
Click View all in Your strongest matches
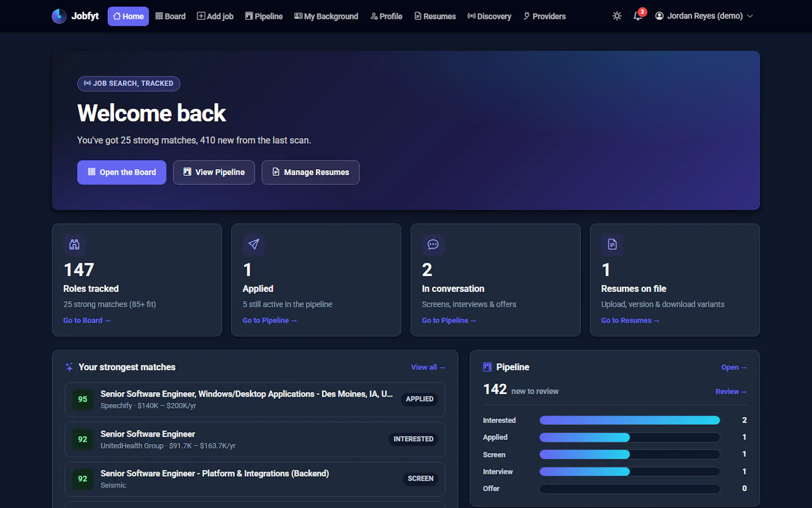428,367
